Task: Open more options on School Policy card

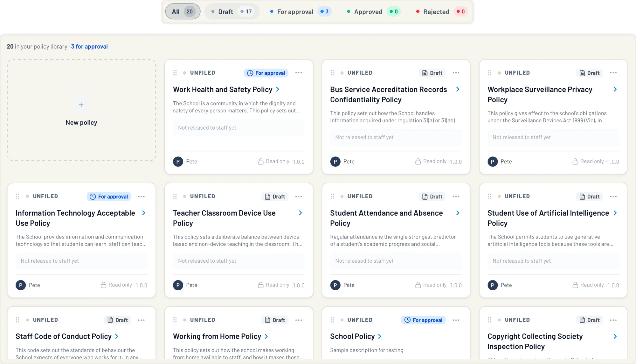Action: click(x=456, y=320)
